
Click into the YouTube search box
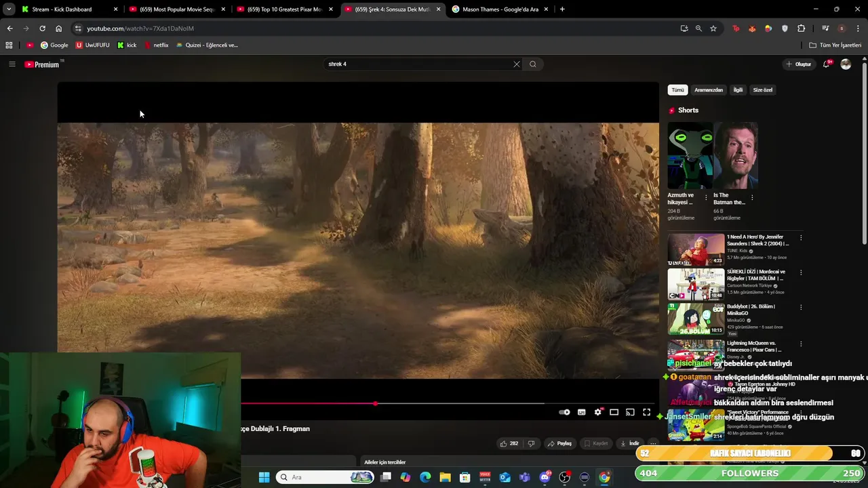point(417,64)
